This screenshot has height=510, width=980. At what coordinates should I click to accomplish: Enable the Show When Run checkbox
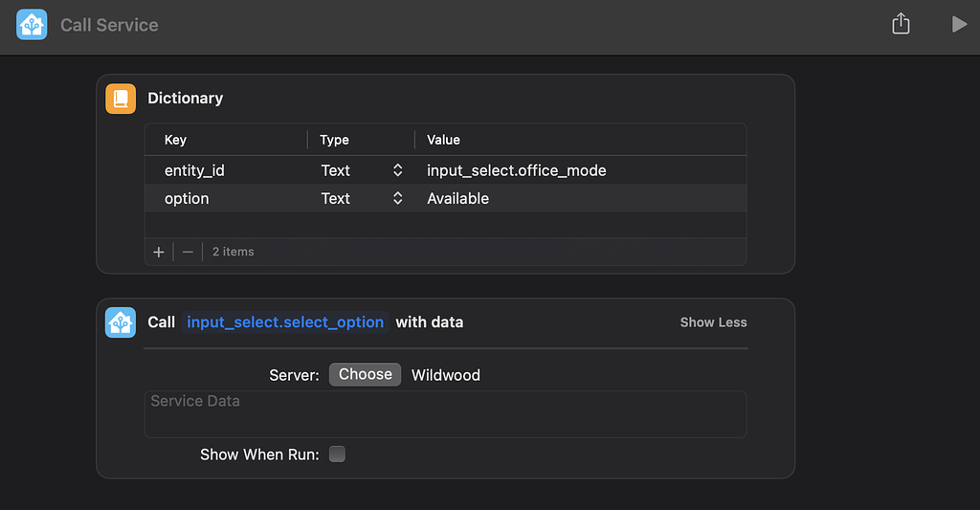tap(337, 455)
